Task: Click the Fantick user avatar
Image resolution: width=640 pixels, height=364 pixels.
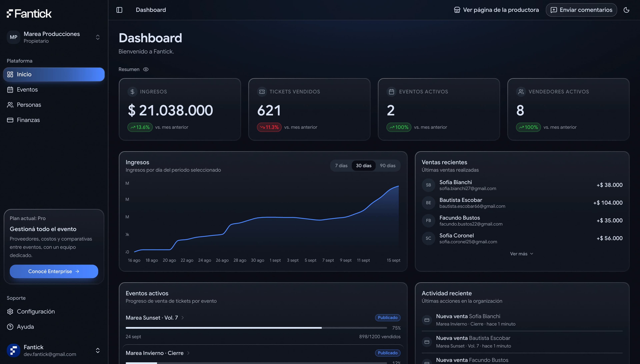Action: tap(13, 351)
